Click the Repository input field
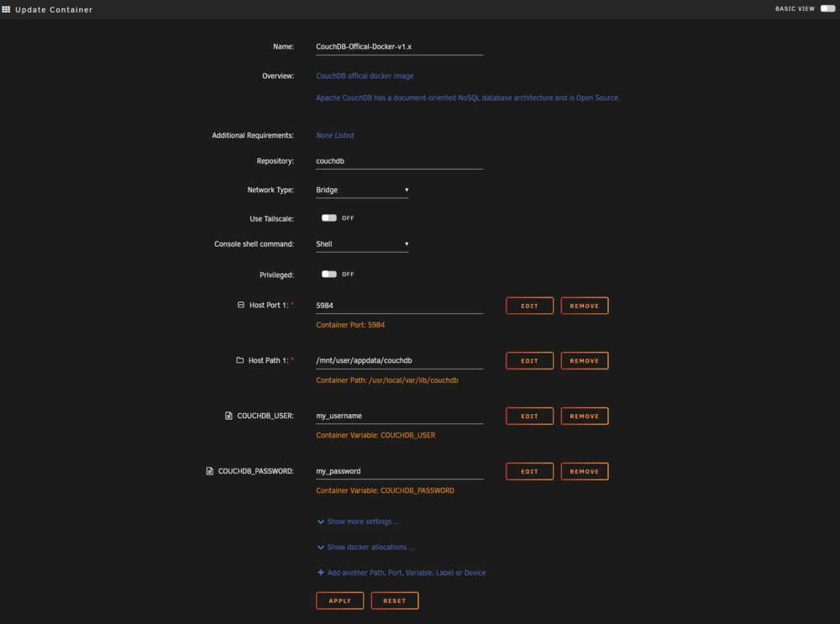This screenshot has width=840, height=624. coord(400,161)
